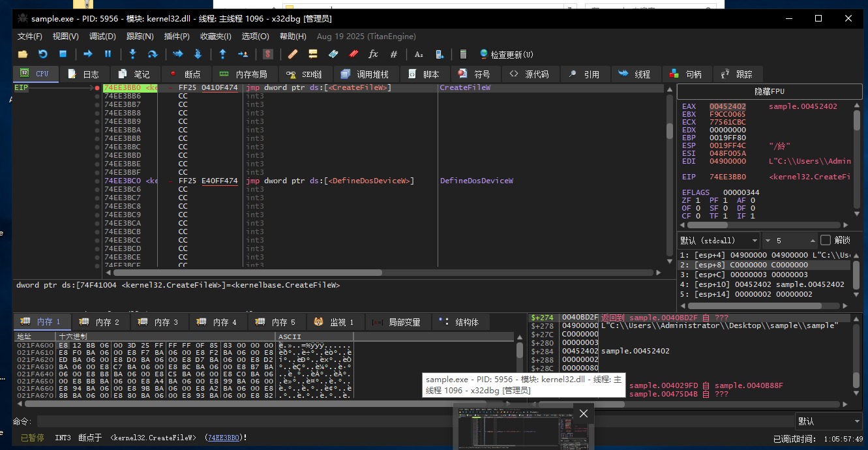The width and height of the screenshot is (868, 450).
Task: Show functions with the fx icon
Action: tap(373, 54)
